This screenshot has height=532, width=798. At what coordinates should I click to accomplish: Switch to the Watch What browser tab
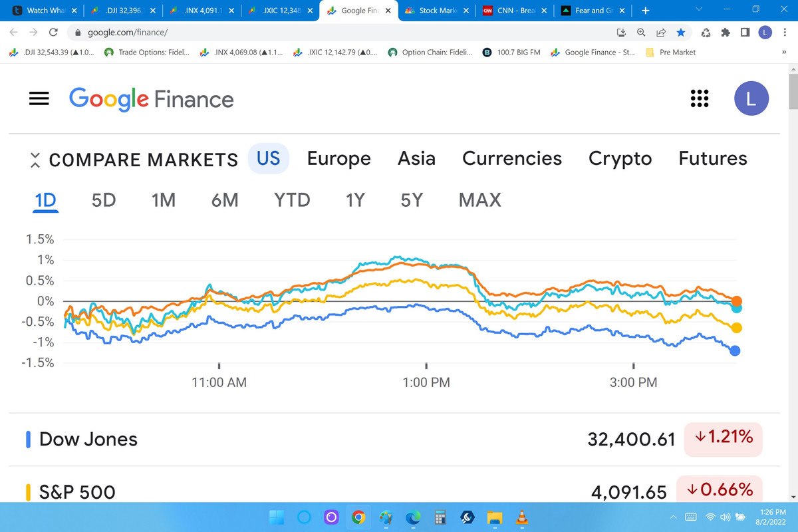point(43,11)
